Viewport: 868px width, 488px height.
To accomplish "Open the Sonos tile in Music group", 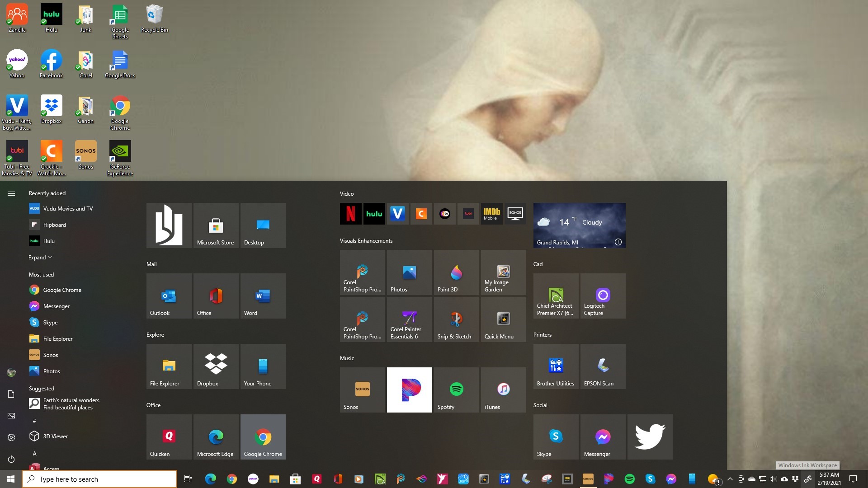I will click(362, 390).
